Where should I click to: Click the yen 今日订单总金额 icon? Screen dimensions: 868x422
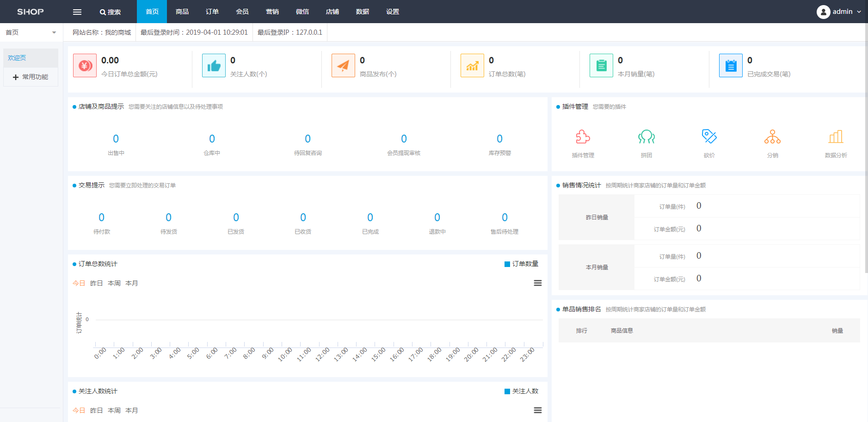85,65
